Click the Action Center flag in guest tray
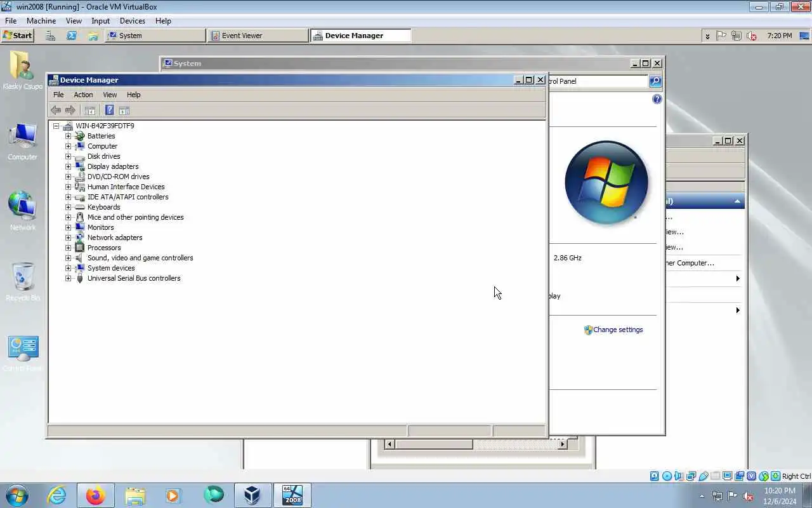 (721, 36)
